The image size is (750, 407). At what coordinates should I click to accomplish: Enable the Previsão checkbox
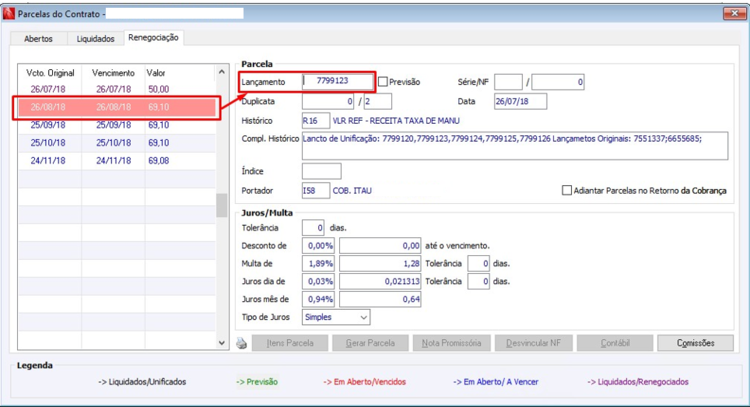pyautogui.click(x=383, y=82)
